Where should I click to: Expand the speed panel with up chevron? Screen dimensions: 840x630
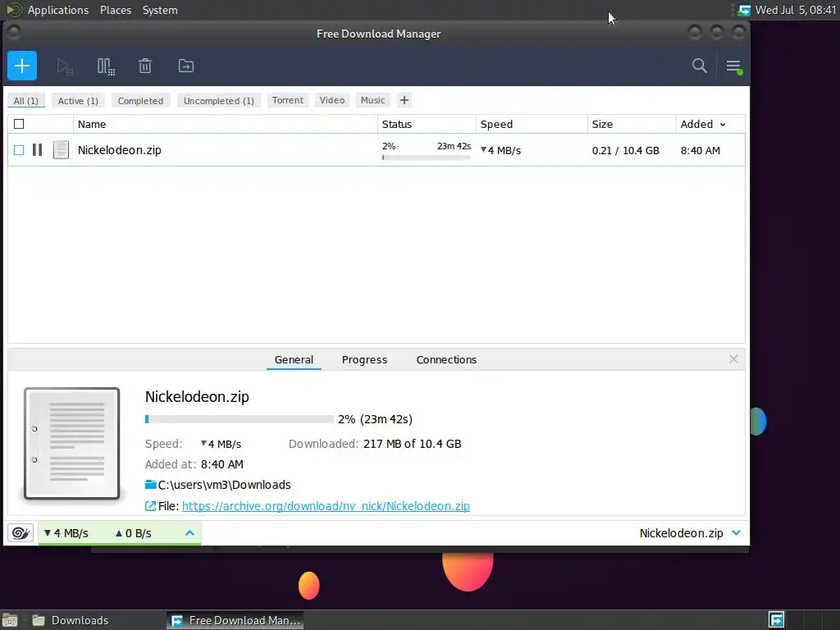189,533
